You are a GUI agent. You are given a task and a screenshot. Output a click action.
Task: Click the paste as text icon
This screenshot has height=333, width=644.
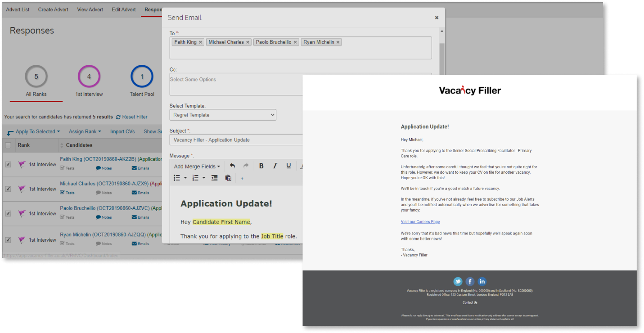coord(228,178)
